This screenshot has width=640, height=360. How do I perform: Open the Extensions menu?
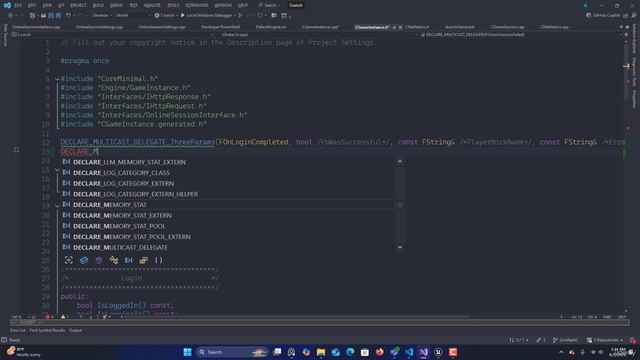197,5
